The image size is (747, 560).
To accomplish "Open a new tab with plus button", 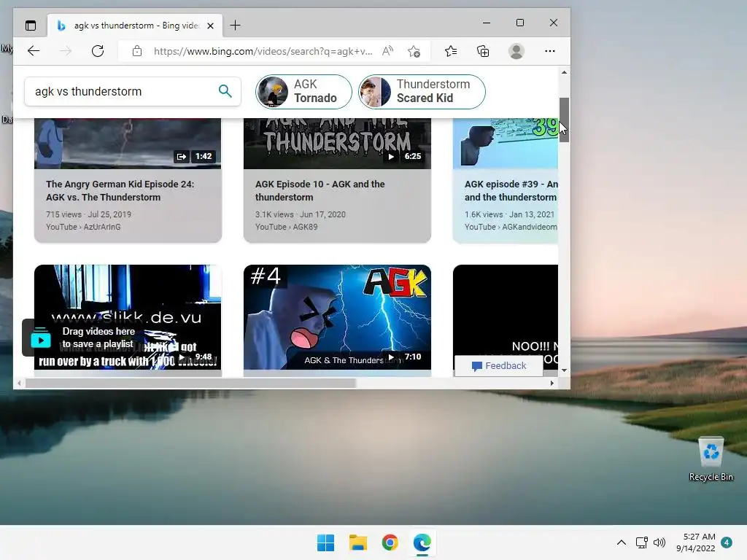I will click(x=236, y=26).
